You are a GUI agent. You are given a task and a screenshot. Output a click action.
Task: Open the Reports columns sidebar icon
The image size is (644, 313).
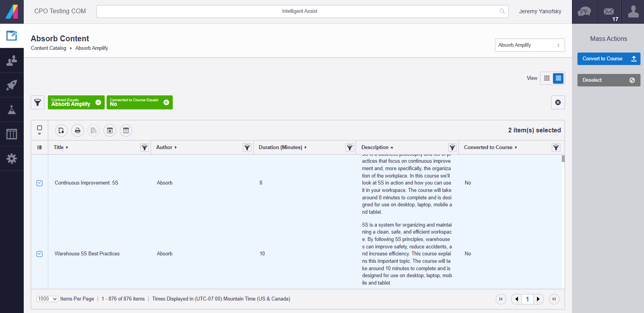click(12, 134)
